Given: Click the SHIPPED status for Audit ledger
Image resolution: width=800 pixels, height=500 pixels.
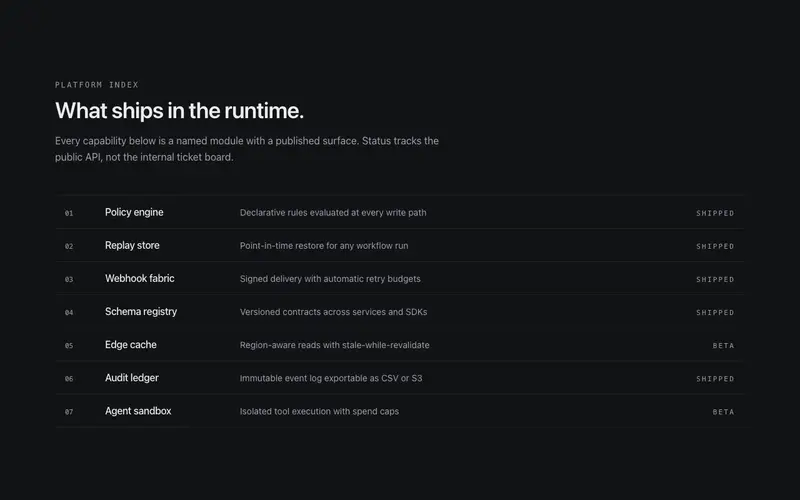Looking at the screenshot, I should coord(715,379).
